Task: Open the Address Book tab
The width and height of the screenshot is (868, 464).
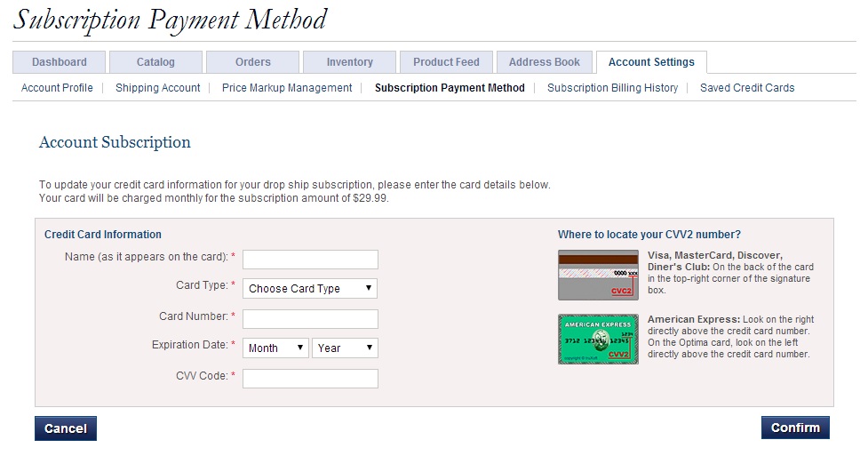Action: coord(545,62)
